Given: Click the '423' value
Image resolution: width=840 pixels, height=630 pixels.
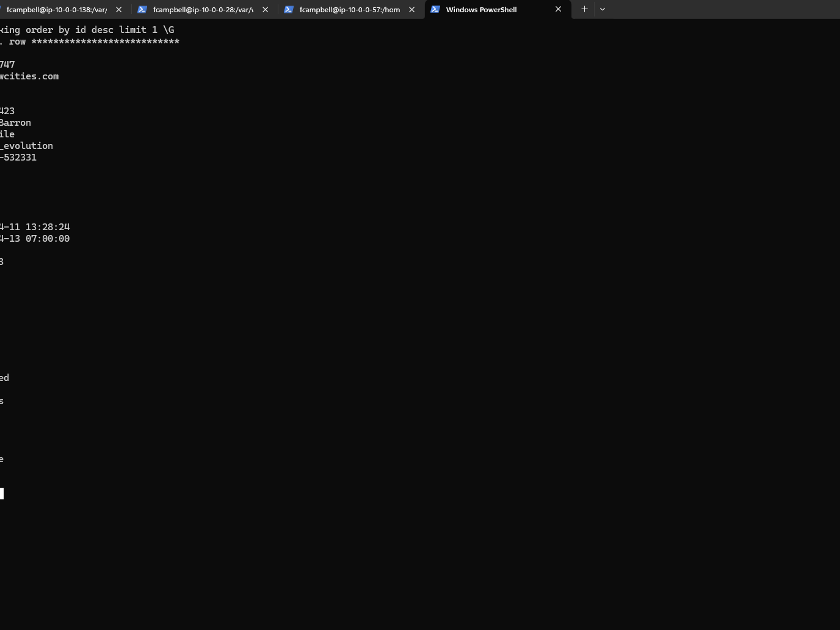Looking at the screenshot, I should point(7,111).
